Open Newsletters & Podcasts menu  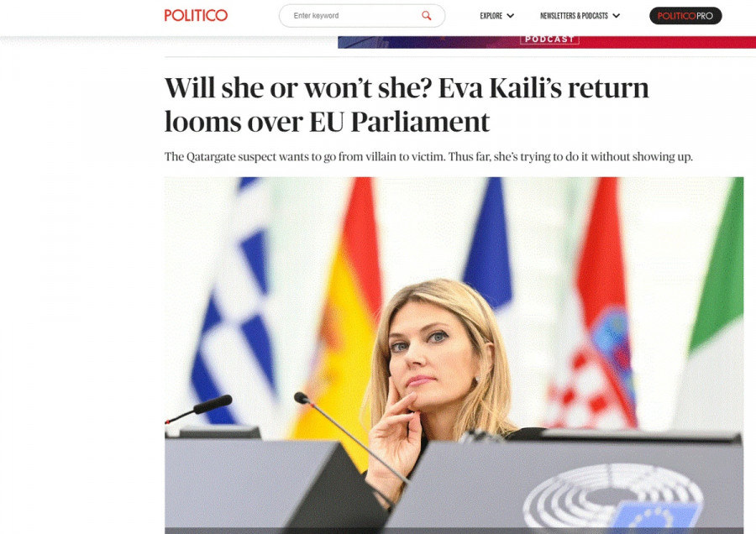580,16
